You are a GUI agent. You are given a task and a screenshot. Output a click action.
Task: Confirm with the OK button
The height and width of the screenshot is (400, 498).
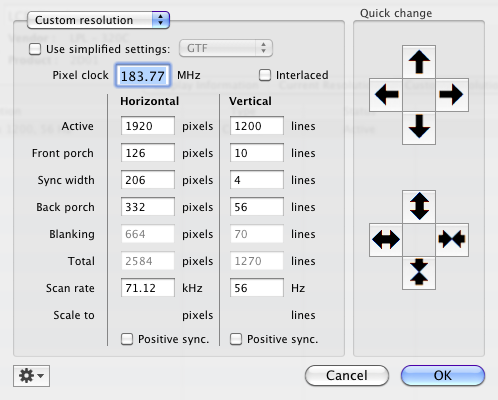443,376
